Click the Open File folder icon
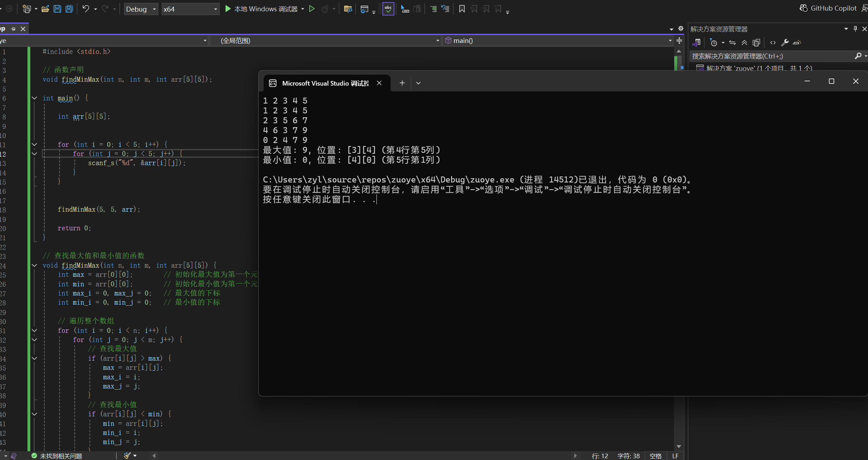Viewport: 868px width, 460px height. [x=45, y=9]
